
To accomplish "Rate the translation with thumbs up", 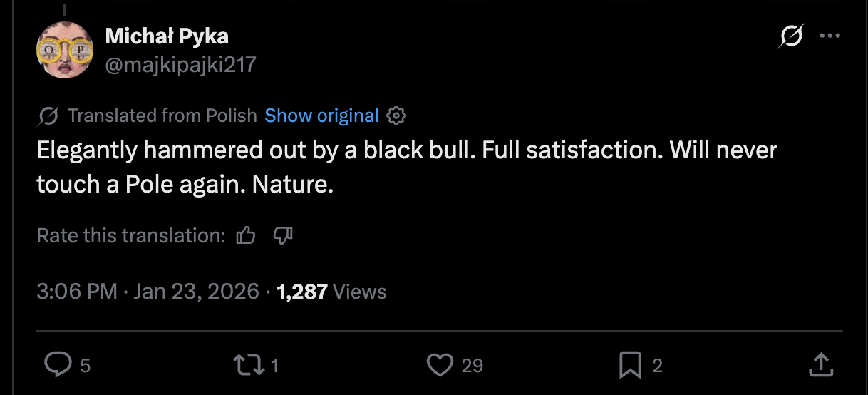I will coord(246,235).
